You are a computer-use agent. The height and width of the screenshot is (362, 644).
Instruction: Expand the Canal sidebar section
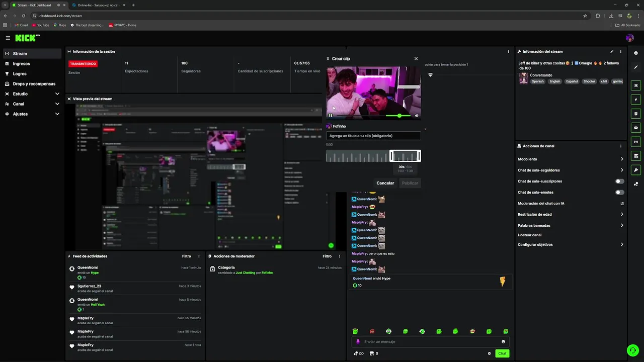pos(32,104)
